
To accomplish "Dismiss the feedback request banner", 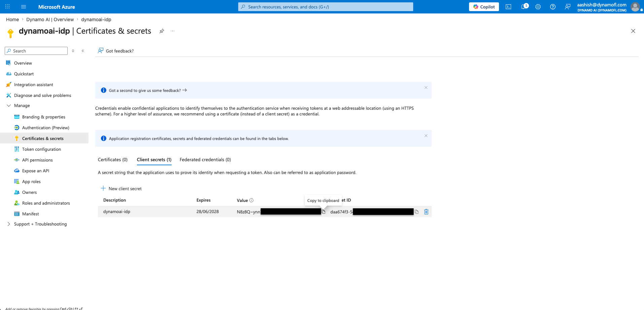I will (426, 88).
